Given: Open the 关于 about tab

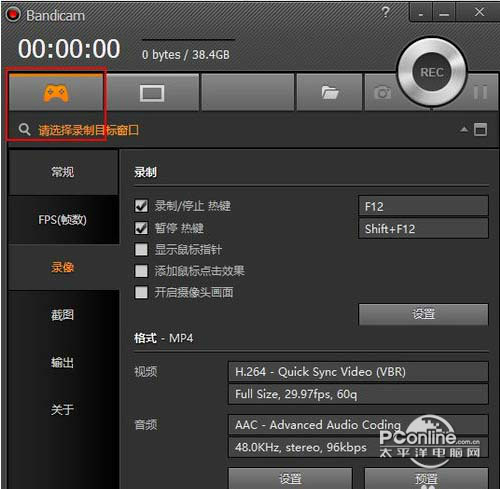Looking at the screenshot, I should coord(63,409).
